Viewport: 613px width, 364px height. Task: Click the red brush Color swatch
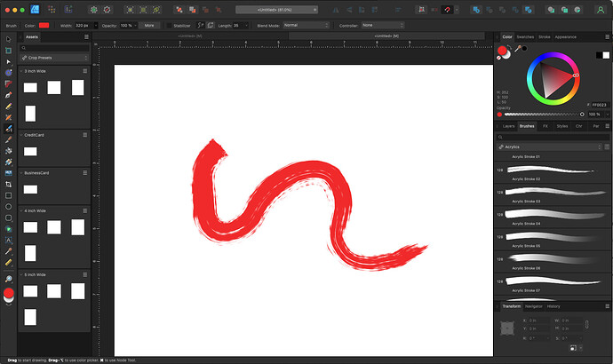coord(44,26)
